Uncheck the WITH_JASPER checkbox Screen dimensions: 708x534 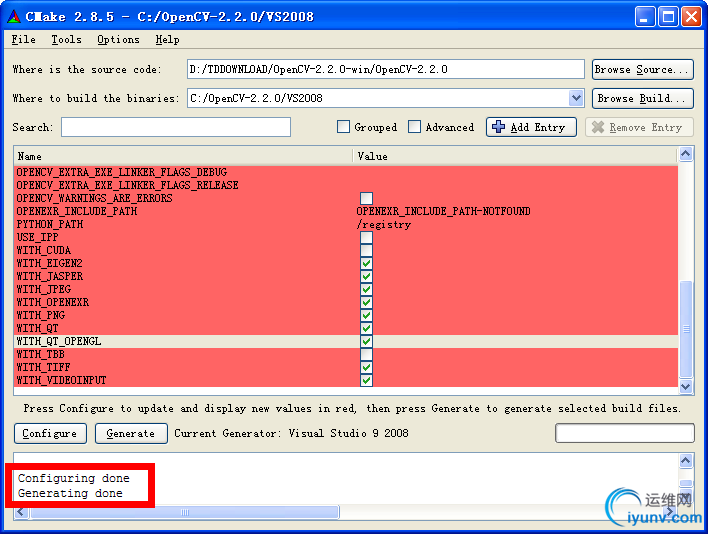point(366,276)
